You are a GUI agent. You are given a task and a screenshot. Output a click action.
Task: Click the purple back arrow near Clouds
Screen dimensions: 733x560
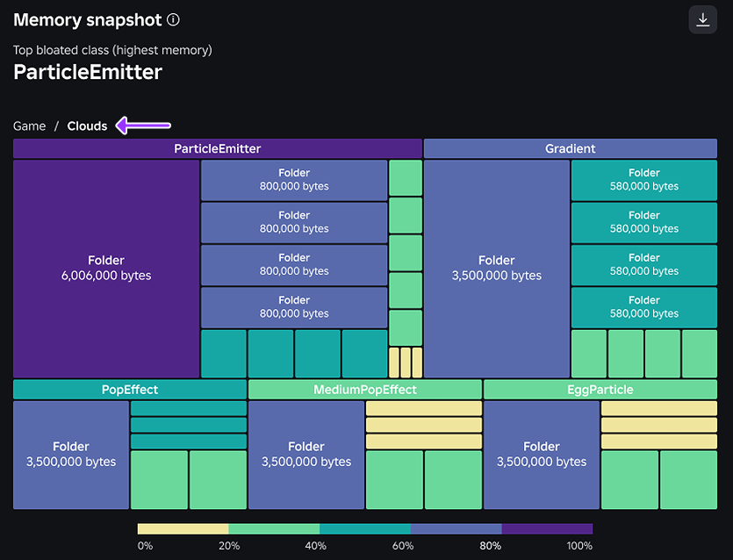143,126
